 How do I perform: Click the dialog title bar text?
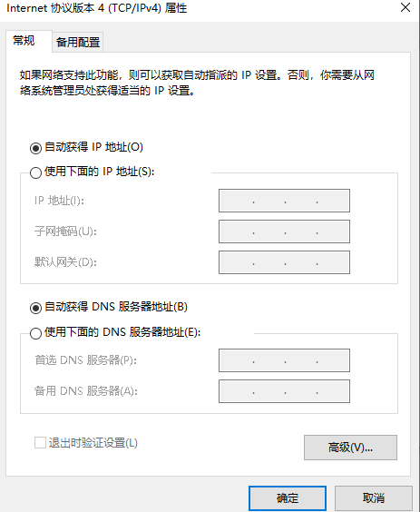[x=96, y=8]
